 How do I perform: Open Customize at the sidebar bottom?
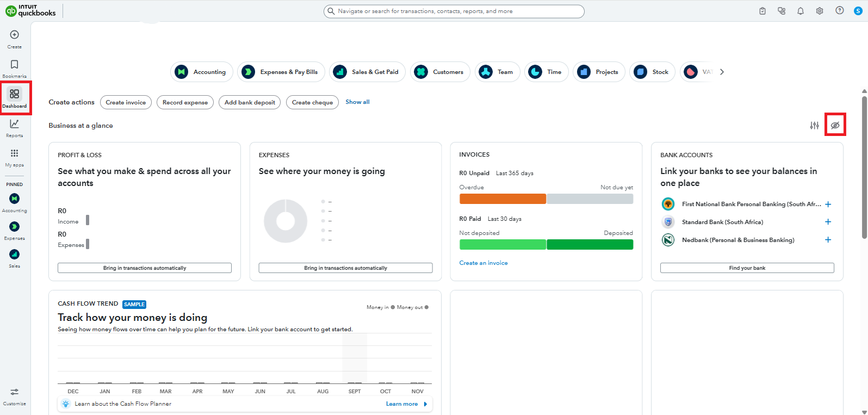pos(15,397)
